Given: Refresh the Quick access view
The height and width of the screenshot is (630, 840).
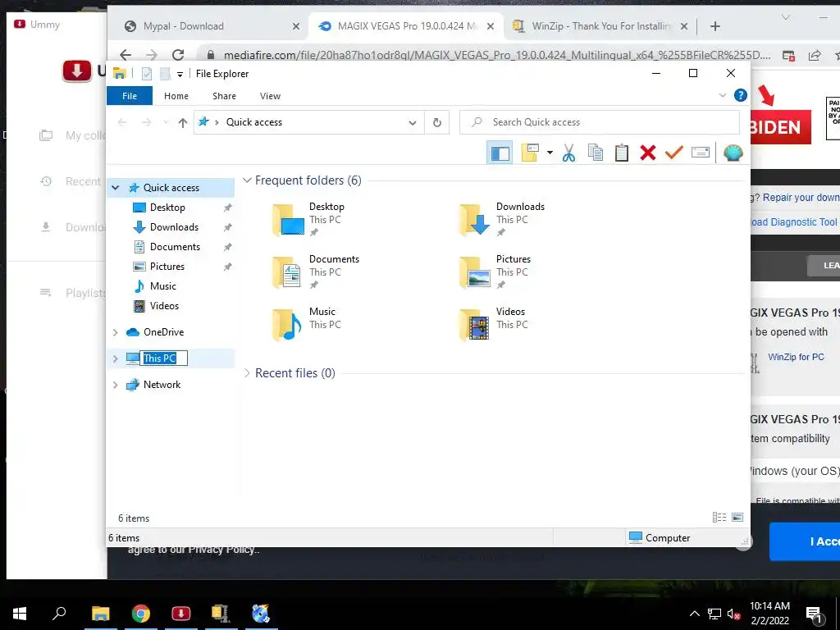Looking at the screenshot, I should point(437,123).
